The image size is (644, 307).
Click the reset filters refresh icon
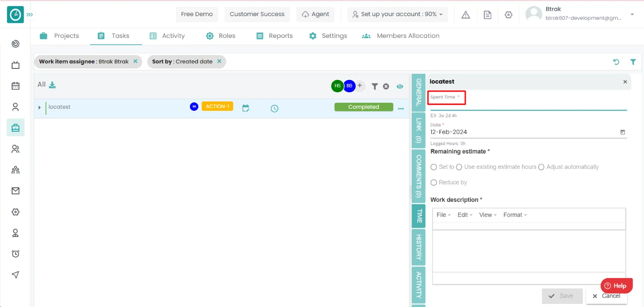click(616, 62)
